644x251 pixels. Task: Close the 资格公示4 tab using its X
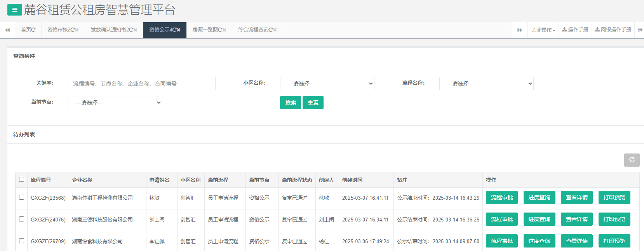coord(179,30)
